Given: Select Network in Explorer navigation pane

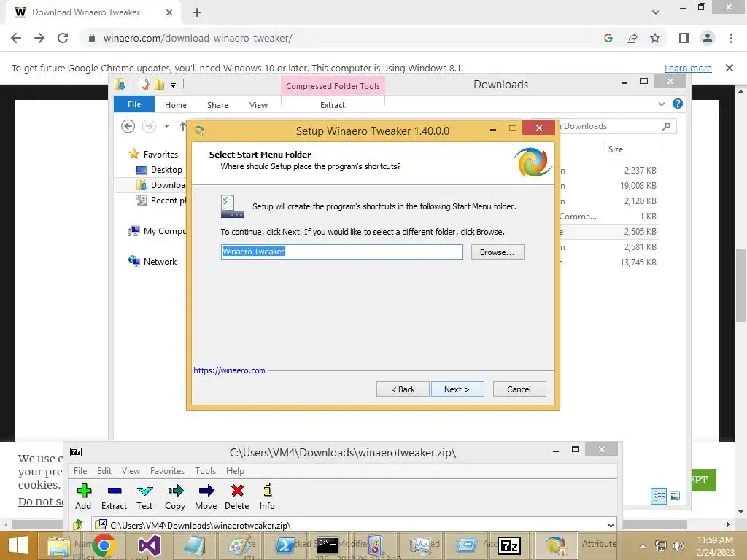Looking at the screenshot, I should click(153, 261).
